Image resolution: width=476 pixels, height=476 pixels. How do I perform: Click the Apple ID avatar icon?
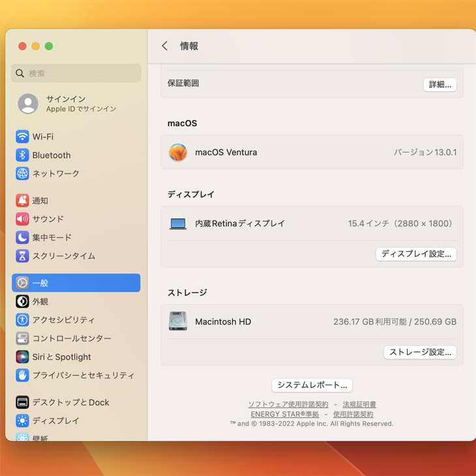(28, 104)
